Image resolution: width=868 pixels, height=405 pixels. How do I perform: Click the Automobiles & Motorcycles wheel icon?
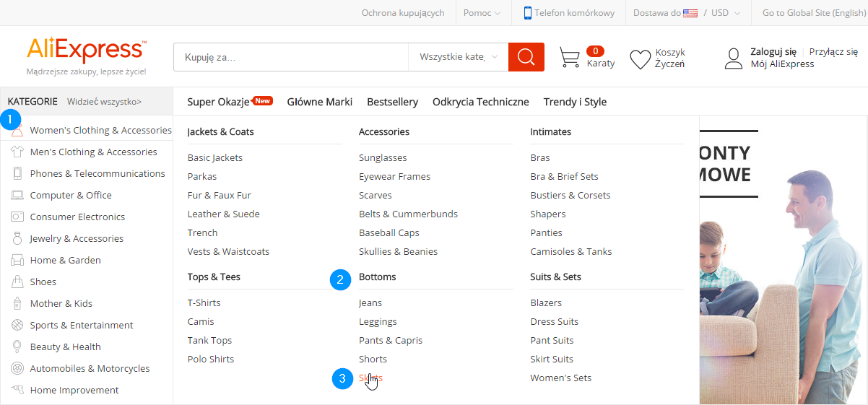click(17, 368)
